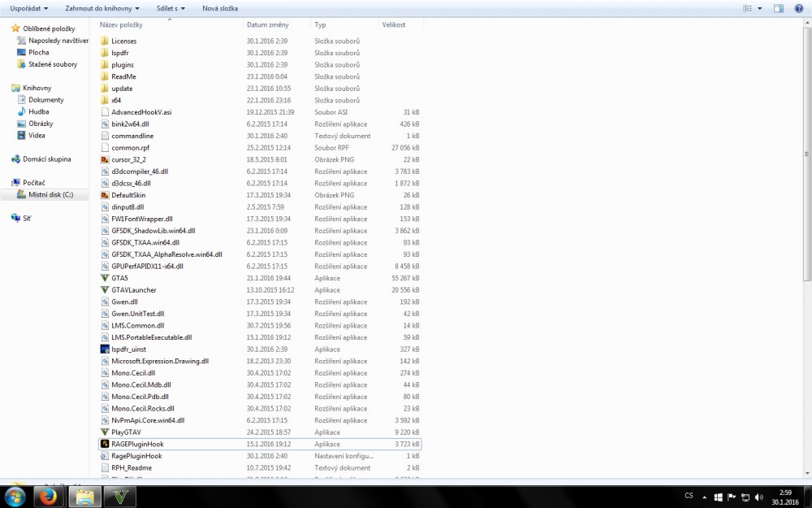
Task: Open Zahrnout do knihovny dropdown
Action: click(102, 8)
